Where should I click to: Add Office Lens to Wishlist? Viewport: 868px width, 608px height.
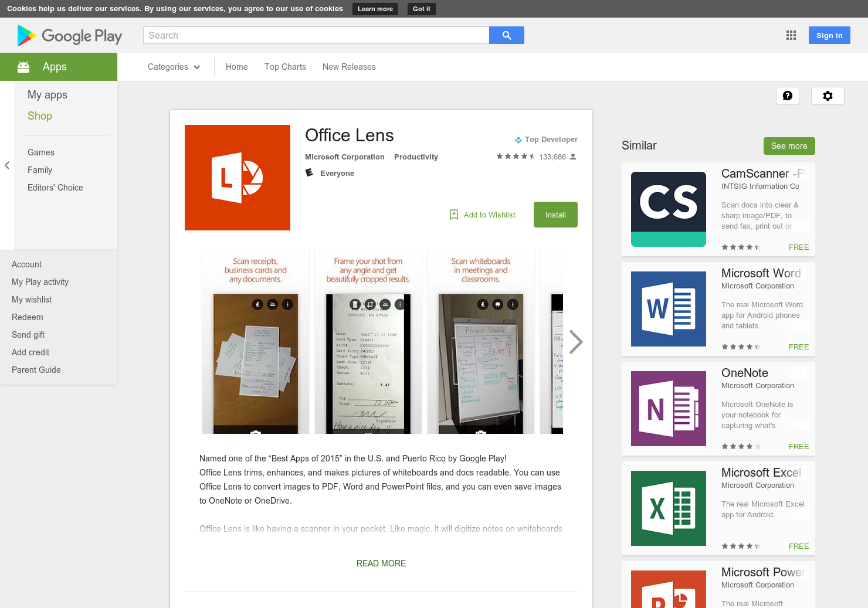[482, 215]
